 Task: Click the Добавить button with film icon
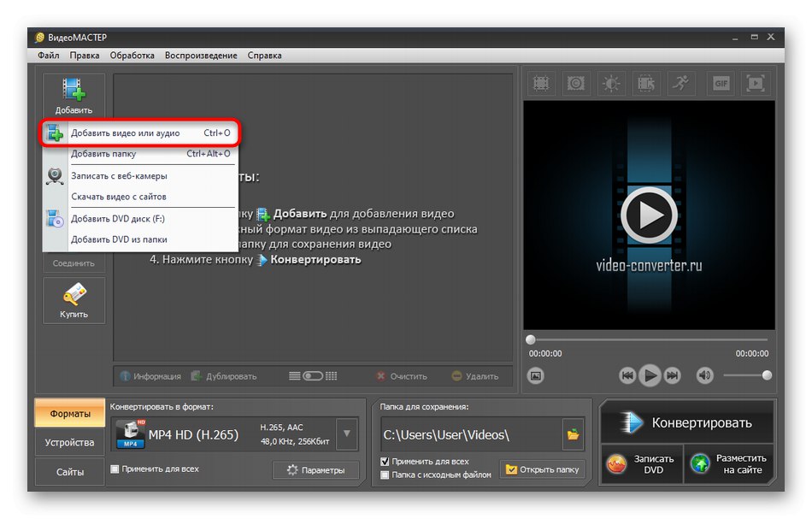74,96
